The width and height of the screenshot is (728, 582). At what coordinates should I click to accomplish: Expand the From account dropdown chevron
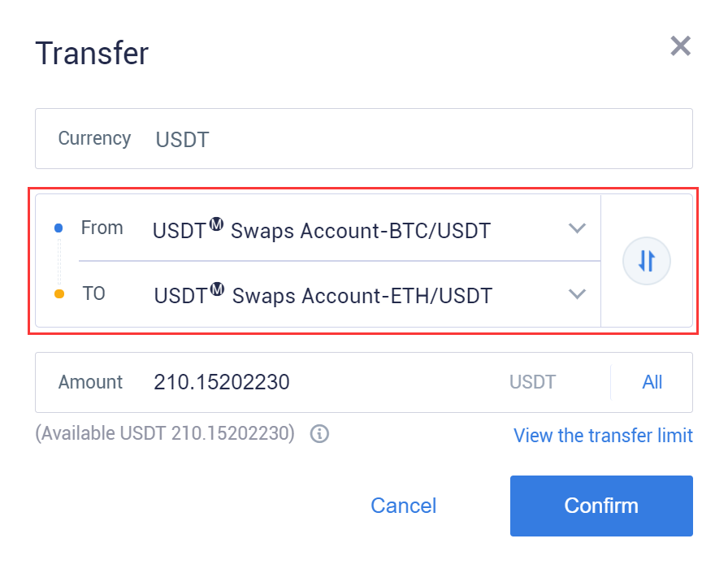pyautogui.click(x=577, y=228)
